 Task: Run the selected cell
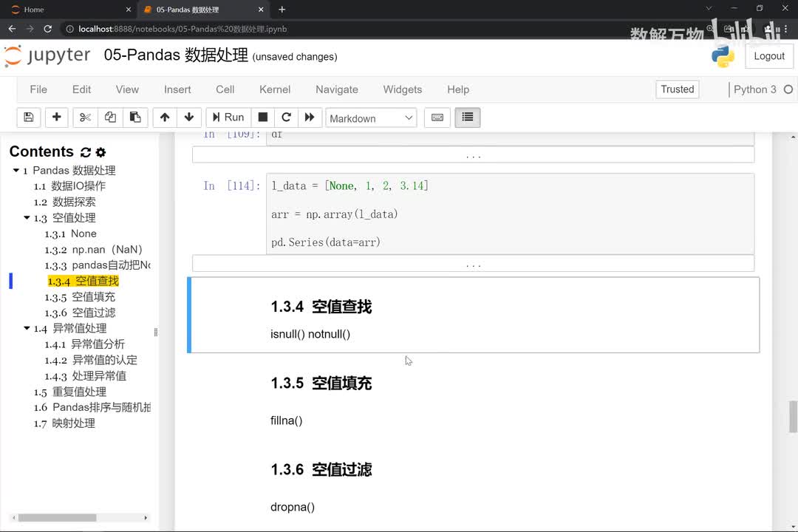[228, 117]
